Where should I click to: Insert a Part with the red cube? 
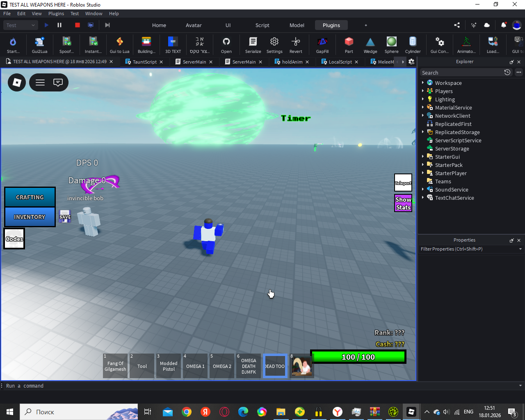[x=349, y=45]
